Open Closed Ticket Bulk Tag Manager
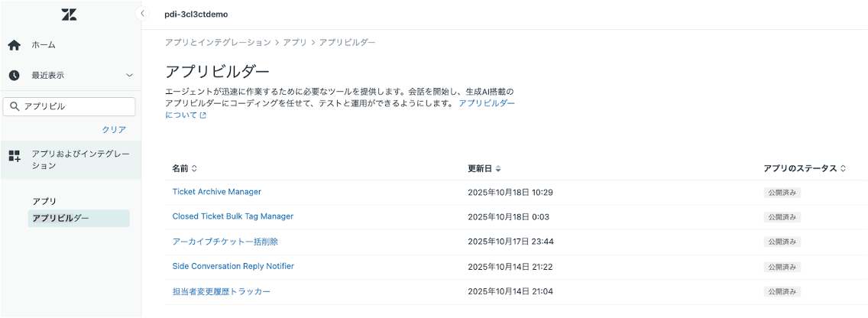 point(232,216)
